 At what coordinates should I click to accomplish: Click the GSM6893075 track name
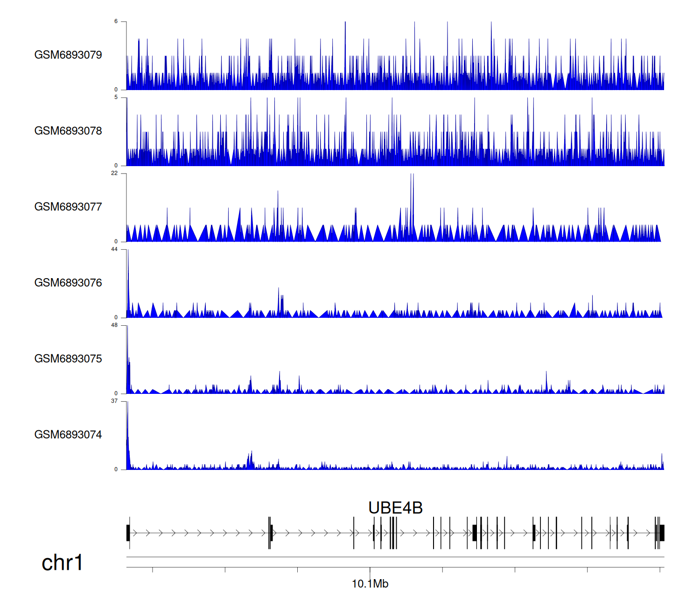[68, 359]
